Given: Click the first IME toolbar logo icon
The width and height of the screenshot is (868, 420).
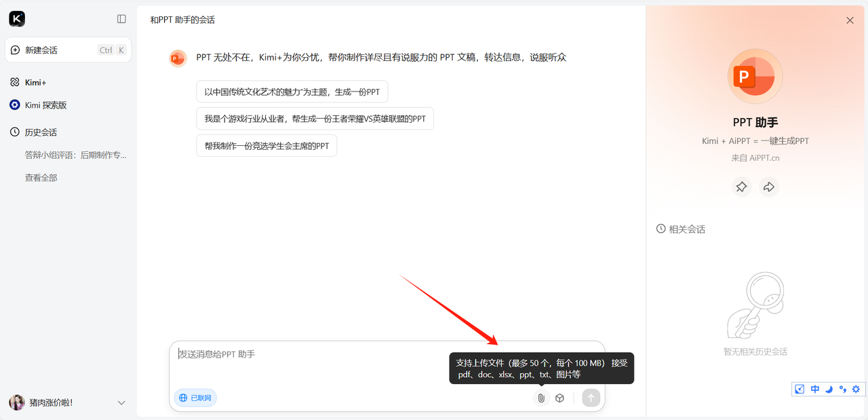Looking at the screenshot, I should (x=800, y=389).
